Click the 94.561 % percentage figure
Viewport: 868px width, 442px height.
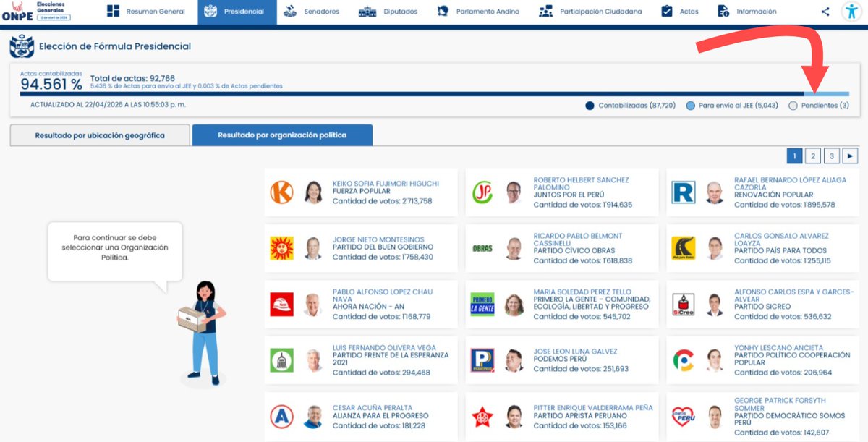pyautogui.click(x=51, y=84)
